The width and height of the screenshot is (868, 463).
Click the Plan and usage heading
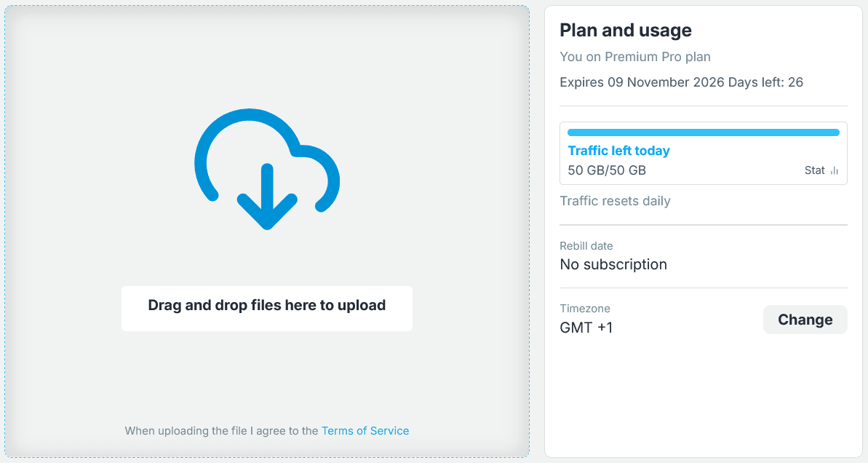(626, 30)
